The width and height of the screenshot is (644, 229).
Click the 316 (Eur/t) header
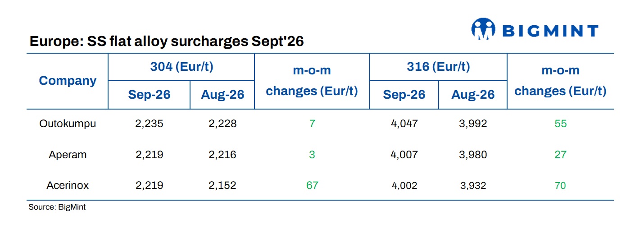(x=438, y=67)
